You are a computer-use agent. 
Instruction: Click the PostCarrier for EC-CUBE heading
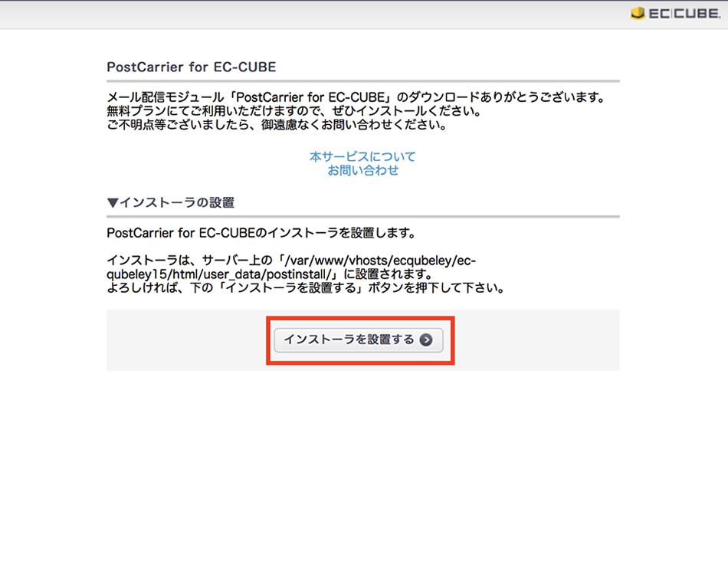192,67
